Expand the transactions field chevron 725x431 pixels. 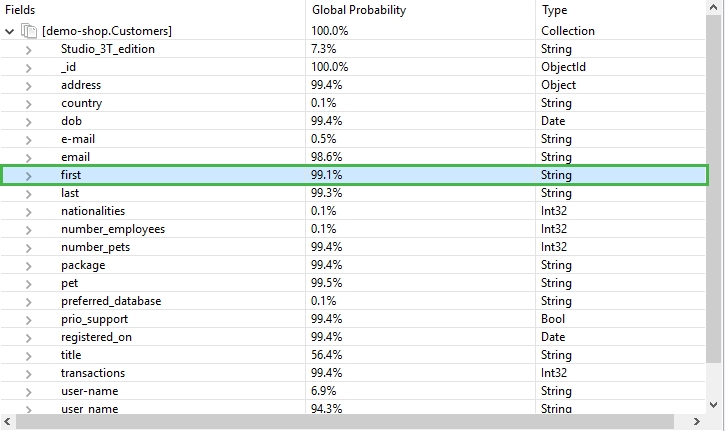(29, 374)
